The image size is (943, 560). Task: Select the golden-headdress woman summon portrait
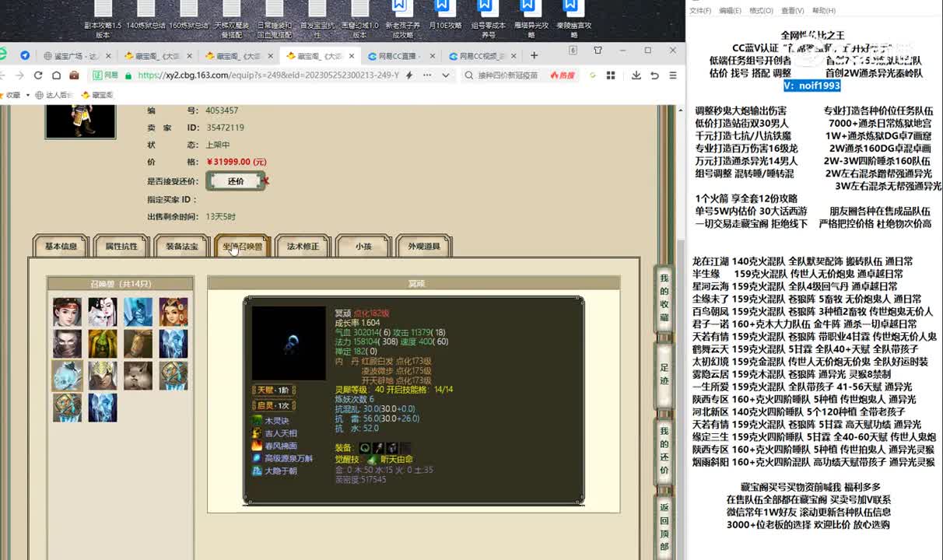[174, 312]
